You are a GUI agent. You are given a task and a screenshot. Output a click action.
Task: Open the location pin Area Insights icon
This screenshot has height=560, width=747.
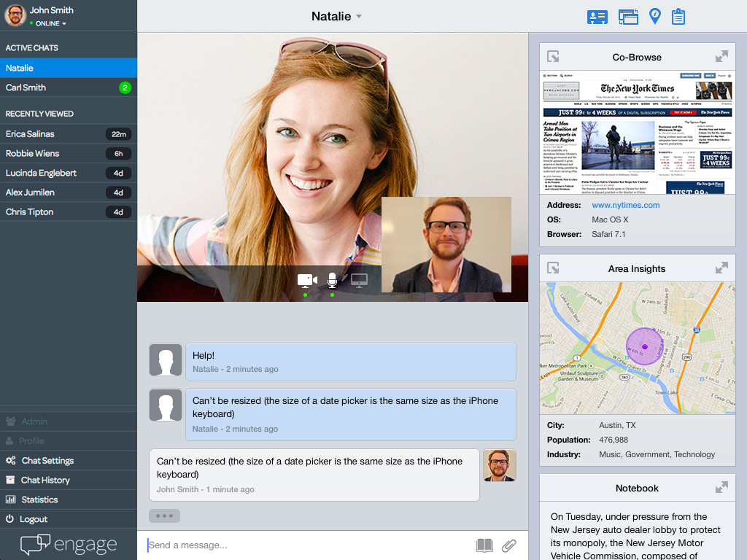pyautogui.click(x=655, y=15)
